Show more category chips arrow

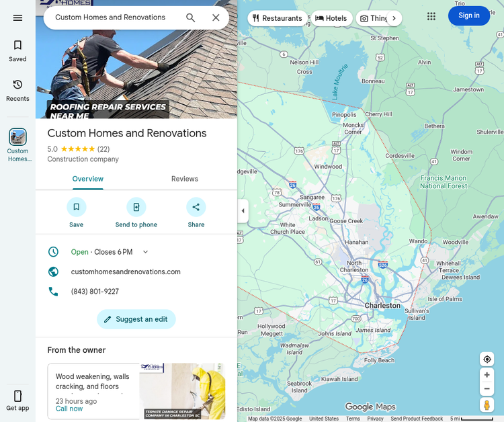pyautogui.click(x=394, y=18)
